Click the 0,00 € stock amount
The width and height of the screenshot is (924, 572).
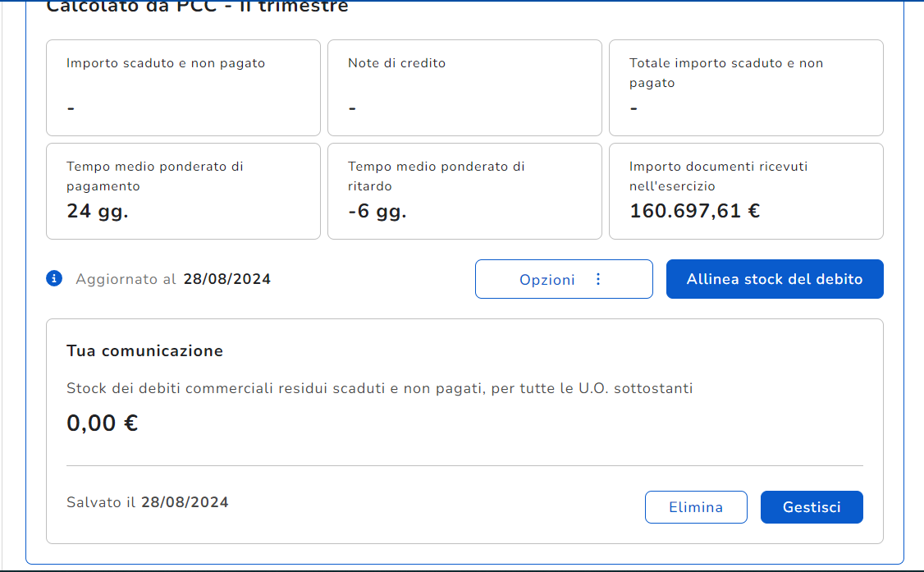pos(102,423)
